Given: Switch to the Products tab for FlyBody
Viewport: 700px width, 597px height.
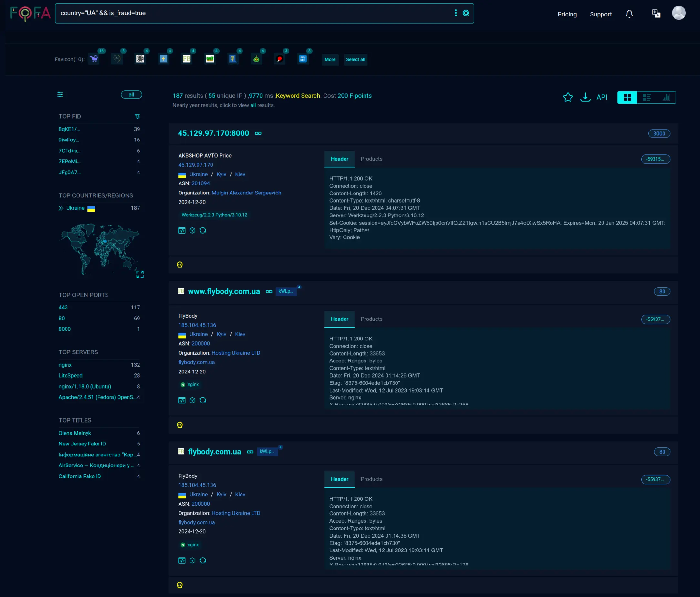Looking at the screenshot, I should point(372,319).
